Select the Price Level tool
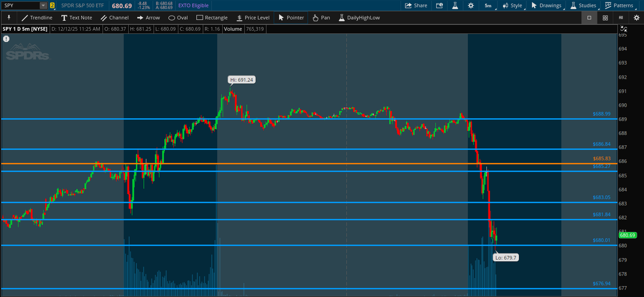 click(x=253, y=18)
